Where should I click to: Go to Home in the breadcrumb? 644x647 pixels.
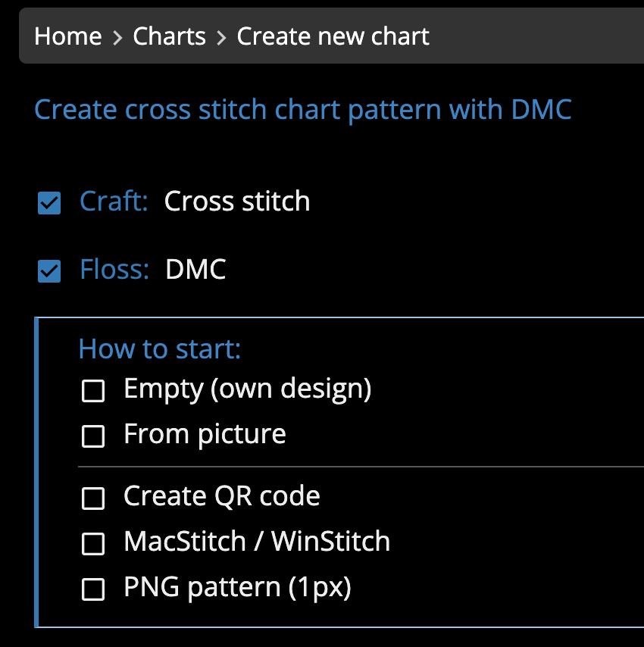click(x=67, y=36)
